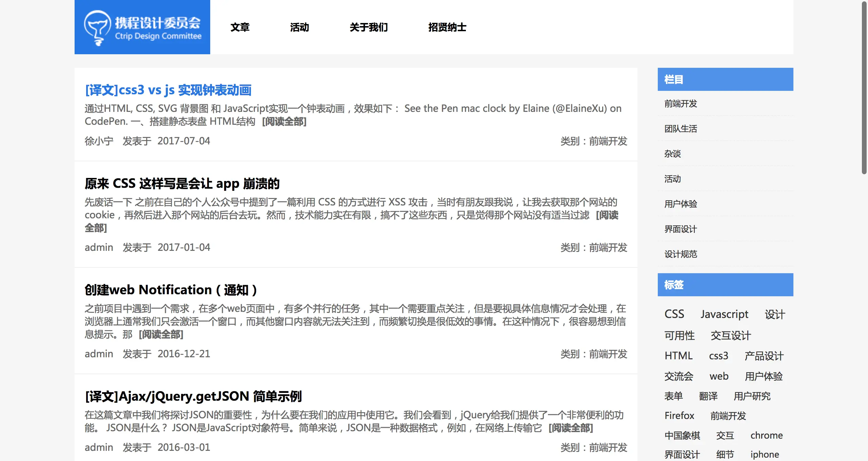The width and height of the screenshot is (868, 461).
Task: Open the 招贤纳士 menu item
Action: (447, 27)
